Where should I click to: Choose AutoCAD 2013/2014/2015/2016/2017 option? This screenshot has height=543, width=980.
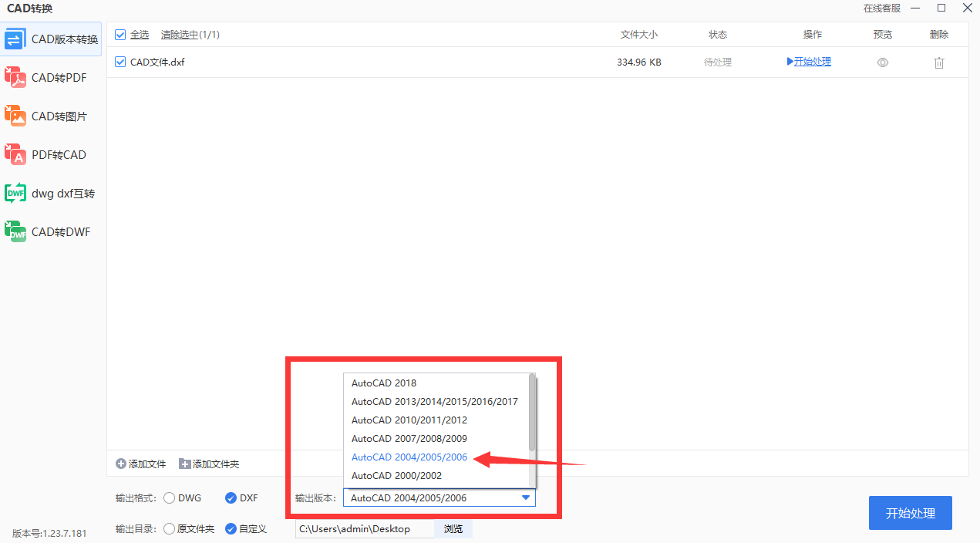[x=436, y=402]
